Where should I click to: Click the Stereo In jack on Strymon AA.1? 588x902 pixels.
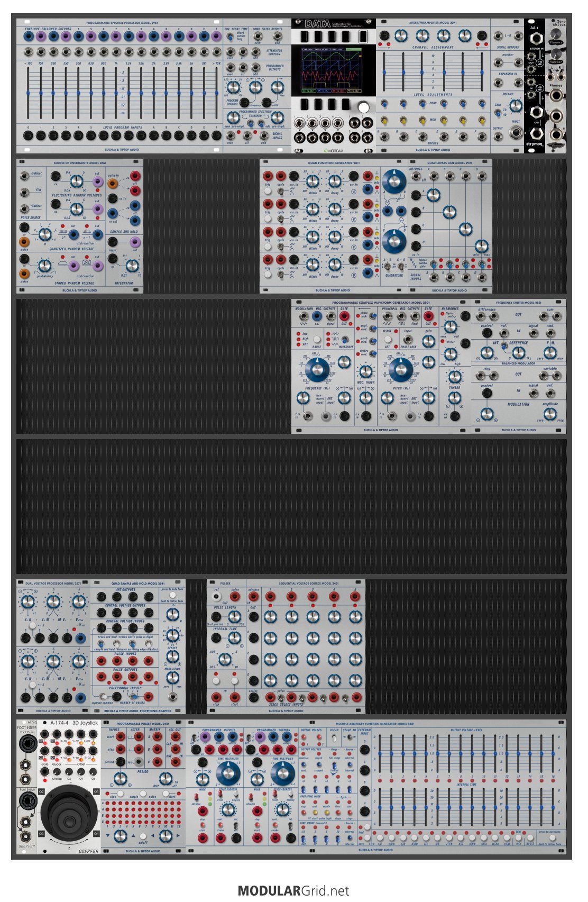point(537,38)
